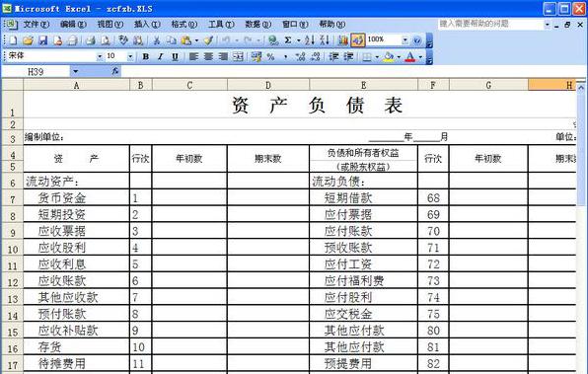Open the fill color palette dropdown arrow
588x374 pixels.
click(x=399, y=56)
